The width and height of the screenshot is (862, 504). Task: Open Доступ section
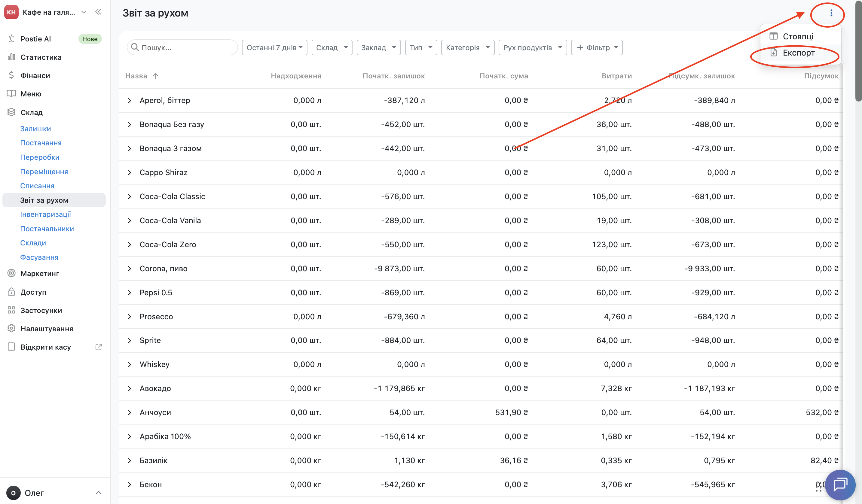[33, 292]
